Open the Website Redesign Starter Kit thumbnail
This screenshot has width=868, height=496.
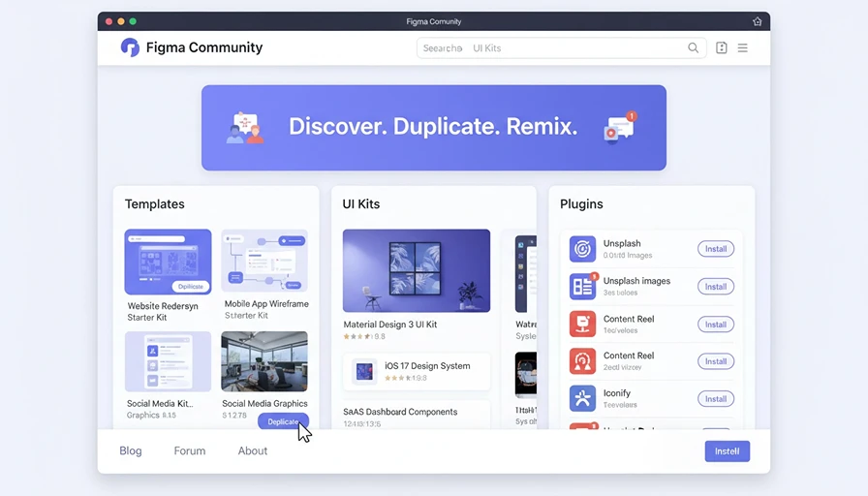[x=168, y=262]
